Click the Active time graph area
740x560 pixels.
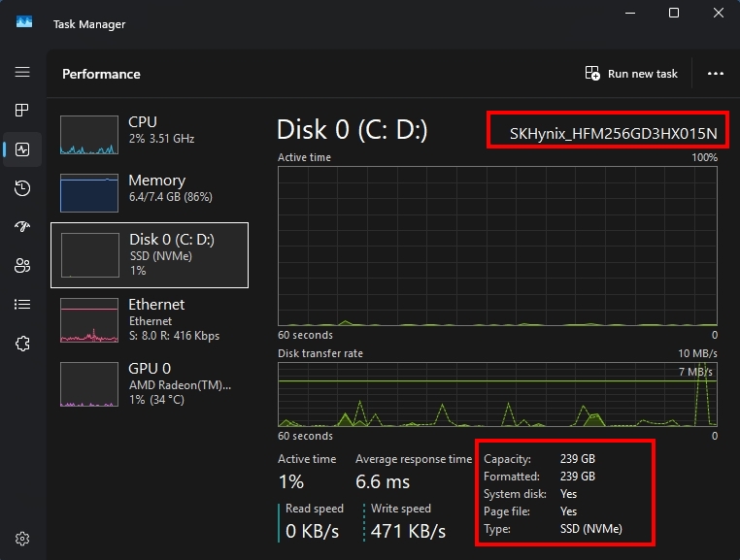pos(497,246)
